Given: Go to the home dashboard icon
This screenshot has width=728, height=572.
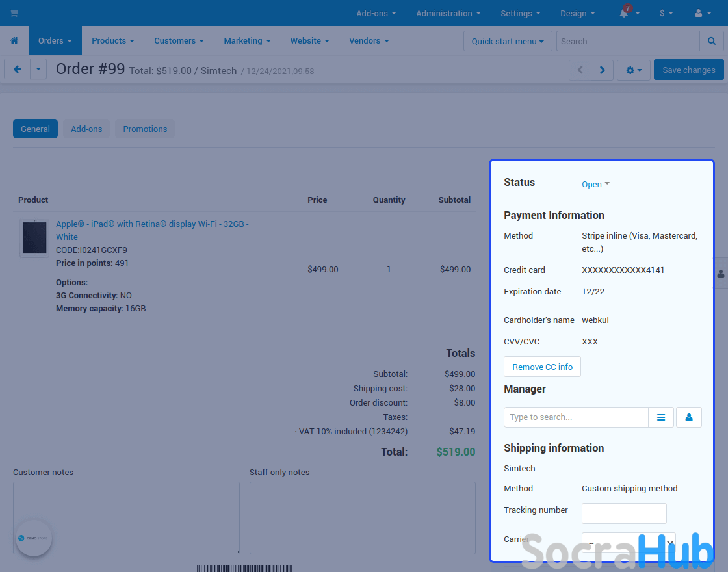Looking at the screenshot, I should point(14,40).
